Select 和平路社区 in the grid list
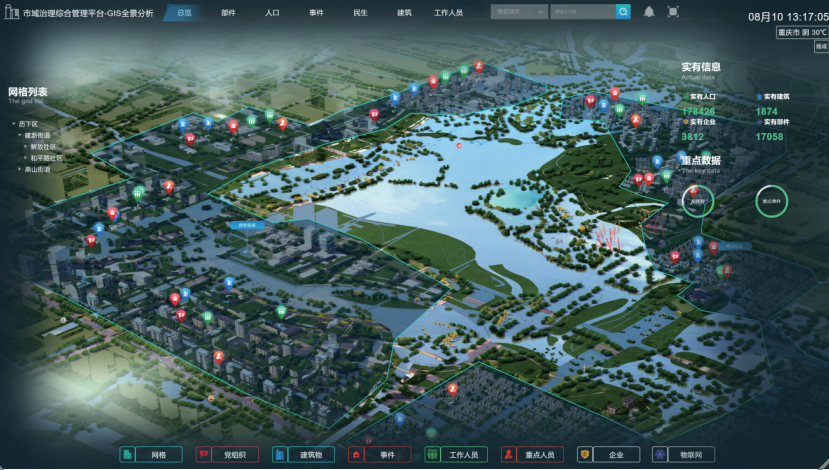Image resolution: width=829 pixels, height=470 pixels. [x=46, y=158]
